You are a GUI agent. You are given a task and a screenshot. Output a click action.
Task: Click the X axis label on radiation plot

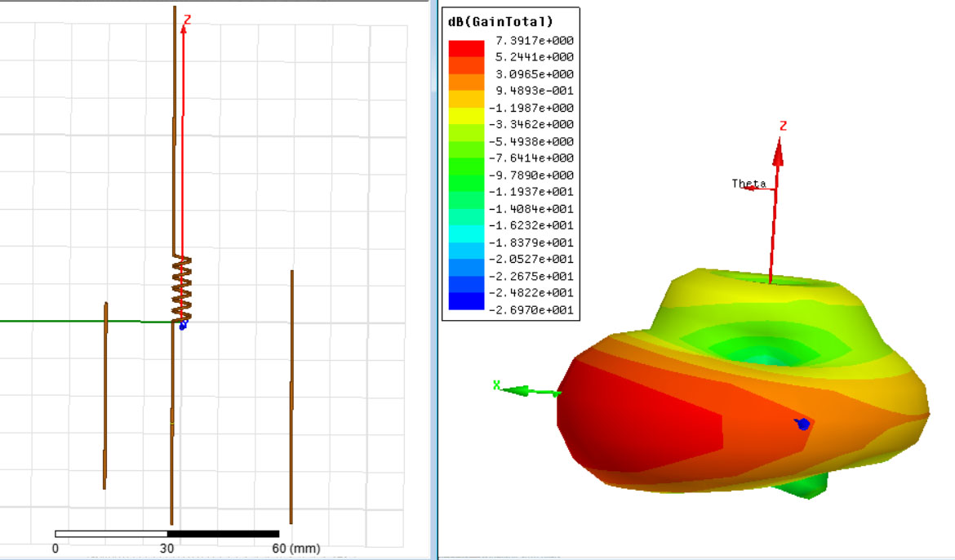tap(496, 384)
